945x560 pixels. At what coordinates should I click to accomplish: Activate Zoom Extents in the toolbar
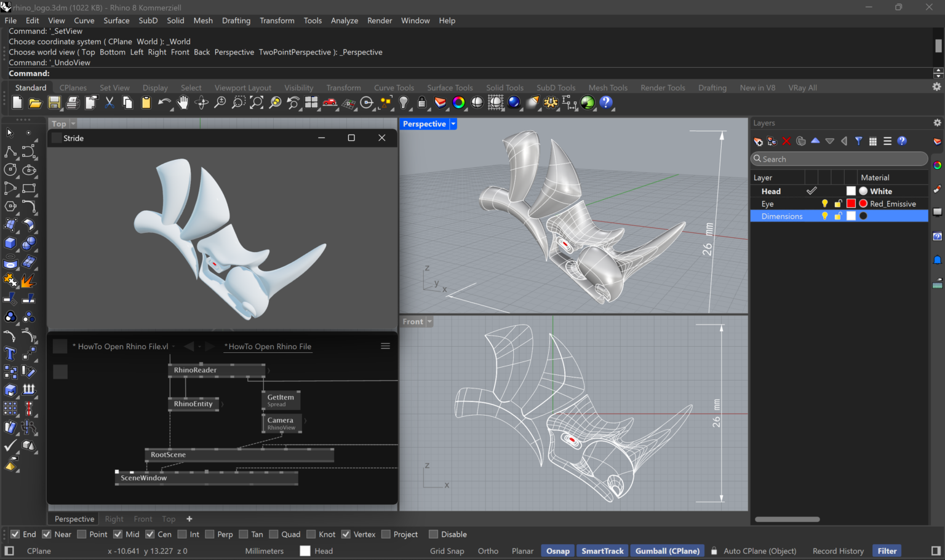pos(255,103)
